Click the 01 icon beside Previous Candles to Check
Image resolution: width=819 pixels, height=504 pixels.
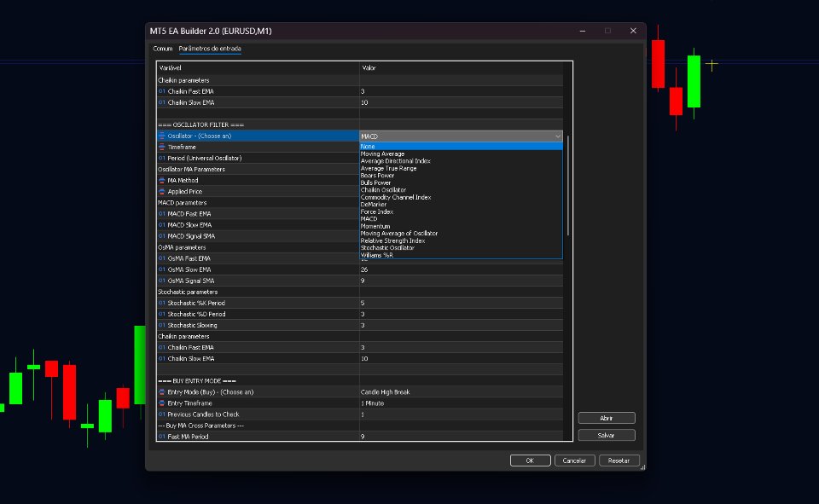[162, 414]
